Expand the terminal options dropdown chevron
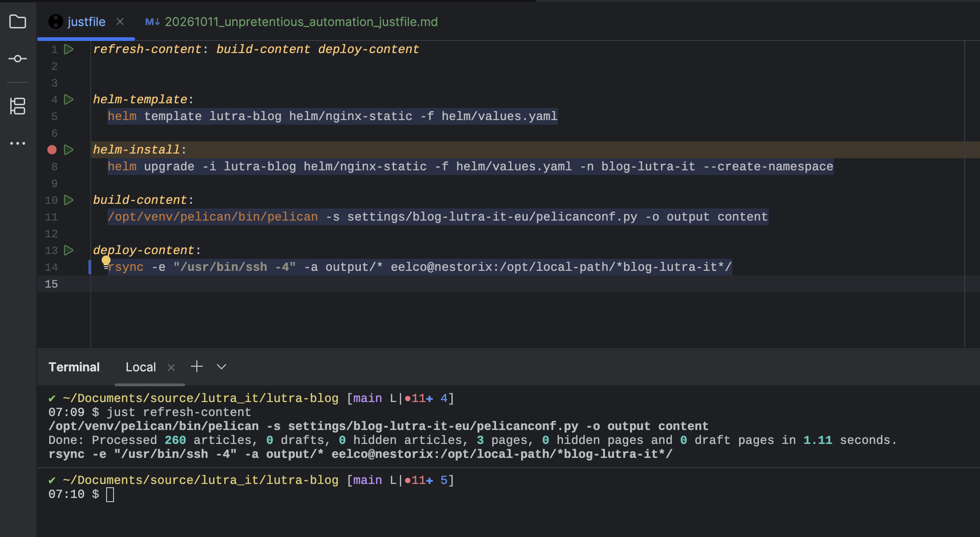Screen dimensions: 980x537 [x=222, y=367]
